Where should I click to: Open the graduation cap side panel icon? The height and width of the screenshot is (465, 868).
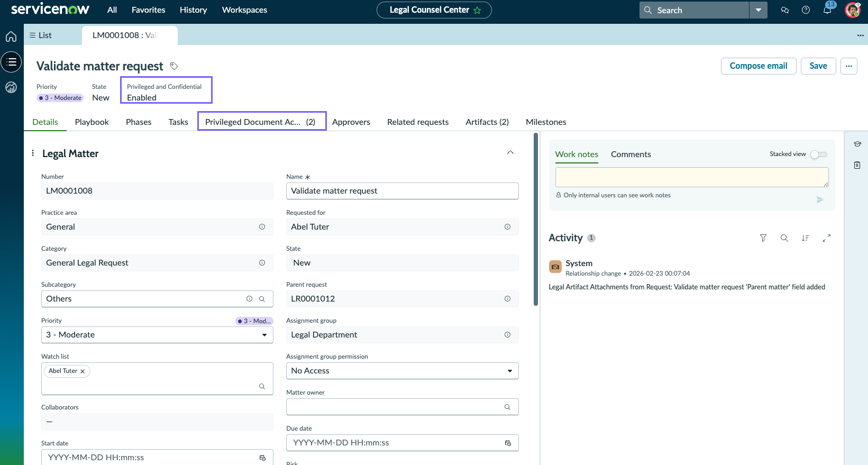(x=857, y=144)
